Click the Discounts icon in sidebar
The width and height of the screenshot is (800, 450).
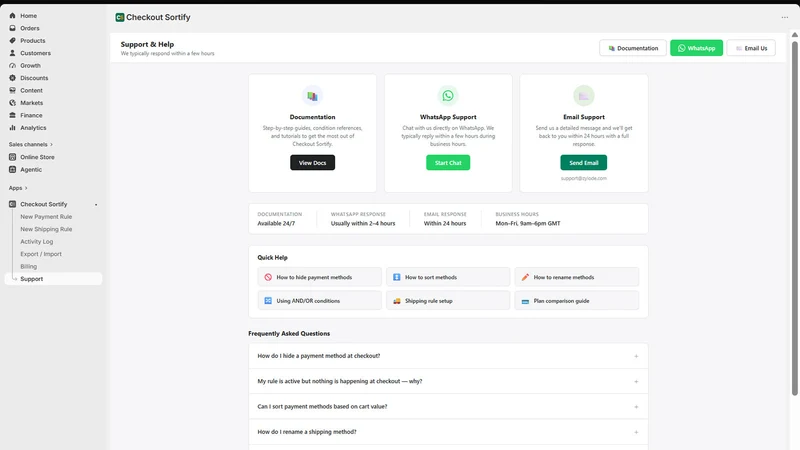pyautogui.click(x=12, y=78)
